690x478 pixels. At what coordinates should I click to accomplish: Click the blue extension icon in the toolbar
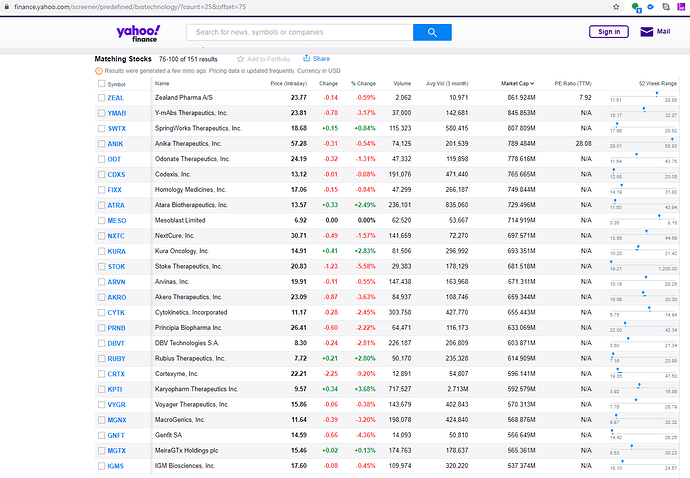click(650, 7)
